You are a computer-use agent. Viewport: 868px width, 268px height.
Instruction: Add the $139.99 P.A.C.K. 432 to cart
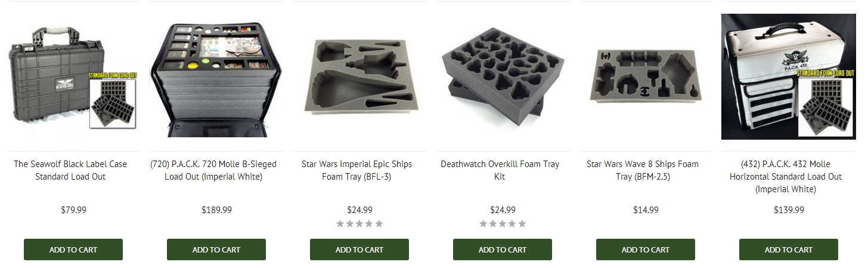789,249
